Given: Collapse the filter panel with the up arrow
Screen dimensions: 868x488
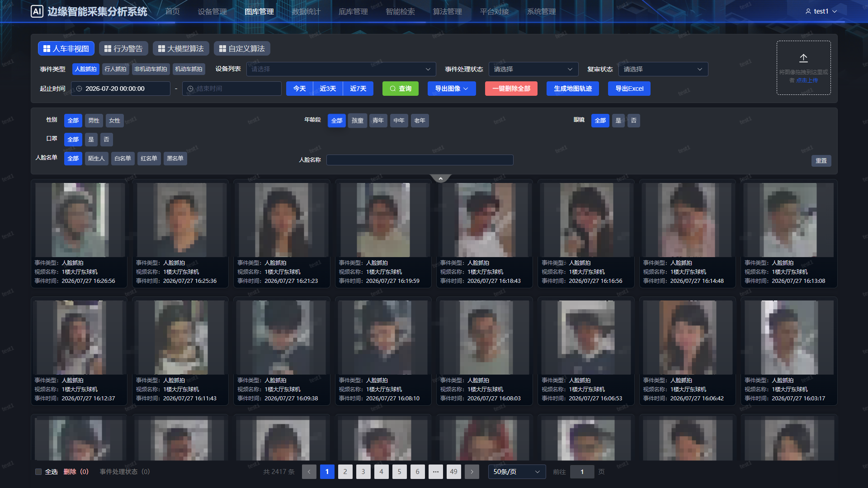Looking at the screenshot, I should click(x=441, y=178).
